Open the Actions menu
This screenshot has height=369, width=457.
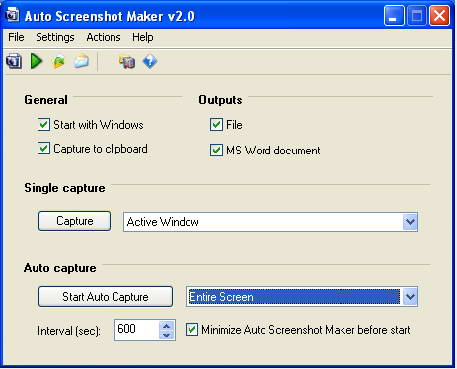(x=103, y=37)
